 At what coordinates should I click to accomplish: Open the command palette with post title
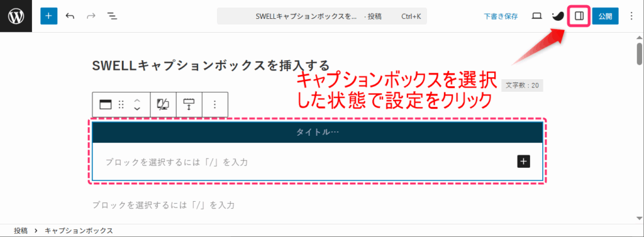click(321, 16)
